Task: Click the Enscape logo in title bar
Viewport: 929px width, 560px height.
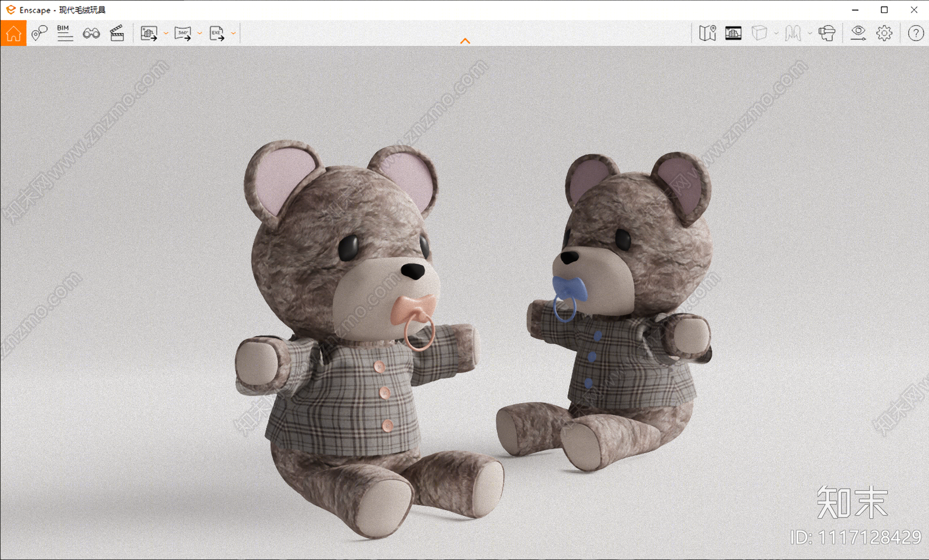Action: [x=10, y=10]
